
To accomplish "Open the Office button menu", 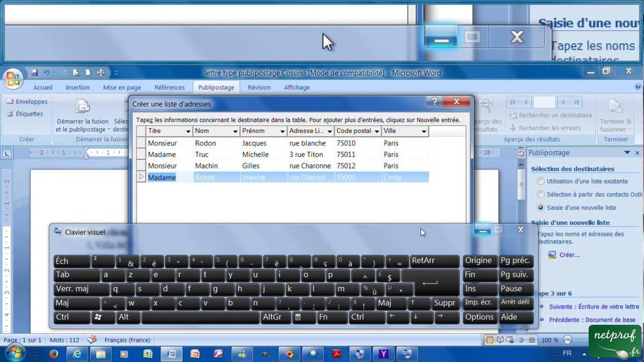I will pyautogui.click(x=12, y=79).
